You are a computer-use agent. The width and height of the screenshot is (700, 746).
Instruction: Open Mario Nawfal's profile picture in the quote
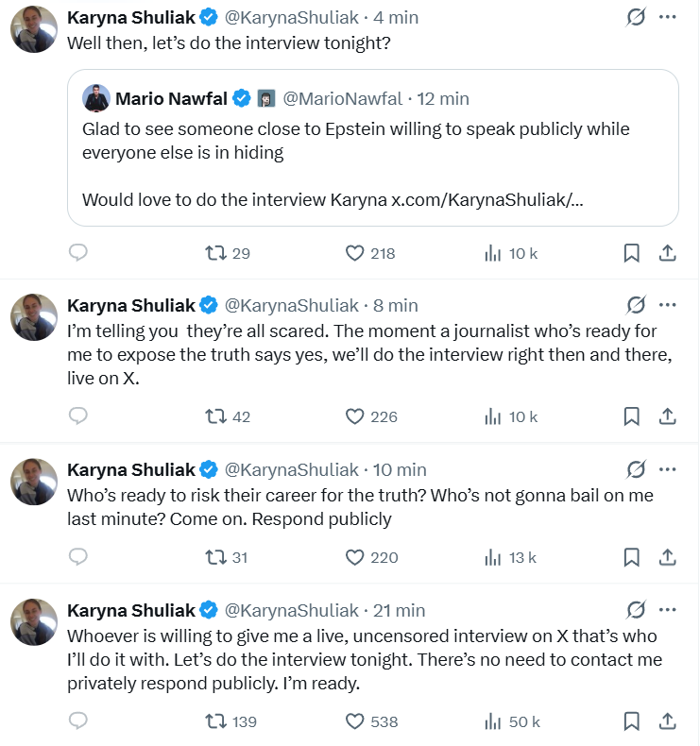[96, 98]
